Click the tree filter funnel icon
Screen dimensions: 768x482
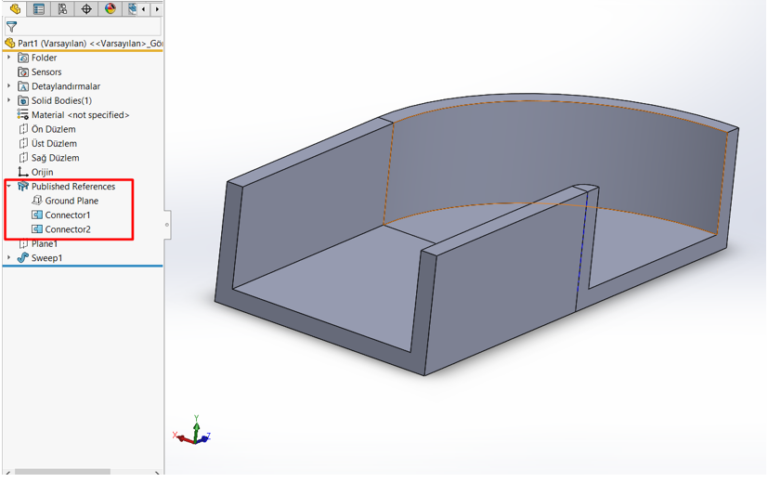pyautogui.click(x=12, y=27)
